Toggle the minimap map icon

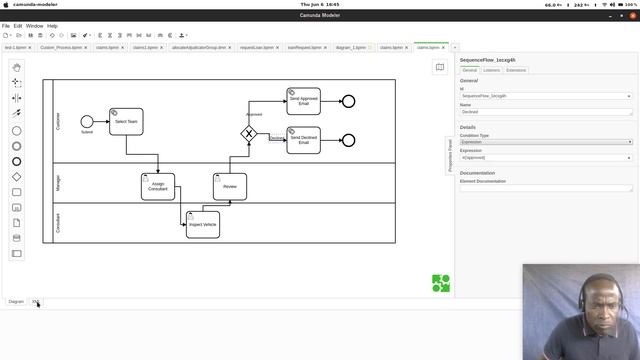point(440,67)
